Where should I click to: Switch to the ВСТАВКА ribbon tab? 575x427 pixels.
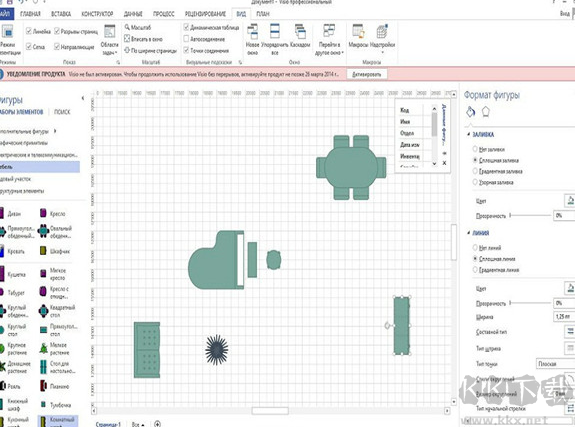point(61,14)
